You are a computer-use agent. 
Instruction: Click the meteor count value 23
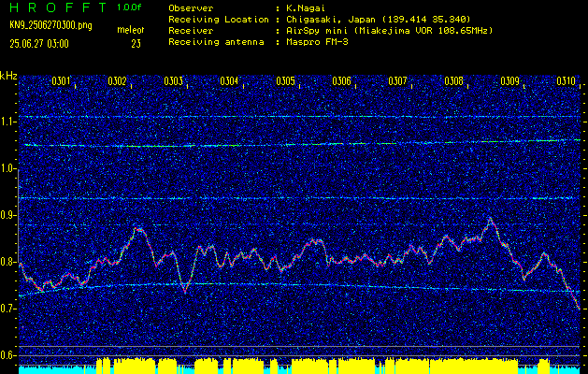pyautogui.click(x=136, y=44)
